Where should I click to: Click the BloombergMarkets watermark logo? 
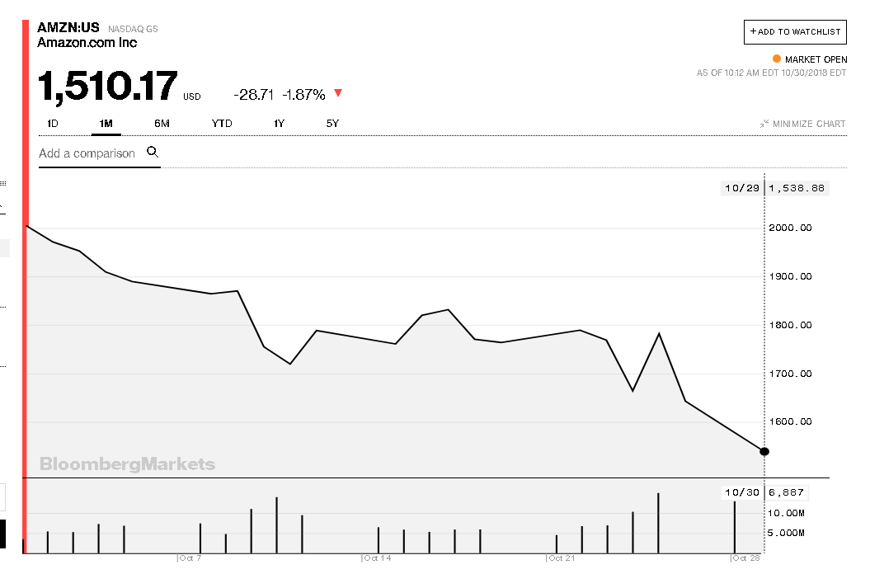tap(127, 464)
